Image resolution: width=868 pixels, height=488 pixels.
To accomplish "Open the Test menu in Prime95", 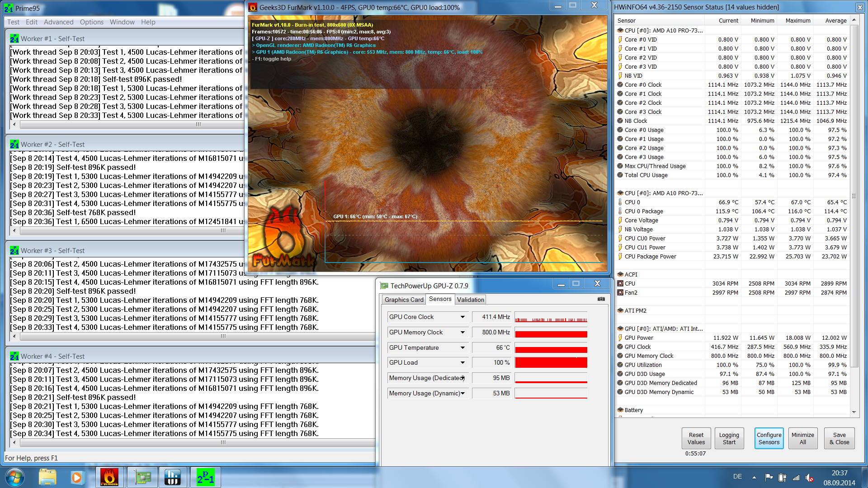I will point(14,22).
